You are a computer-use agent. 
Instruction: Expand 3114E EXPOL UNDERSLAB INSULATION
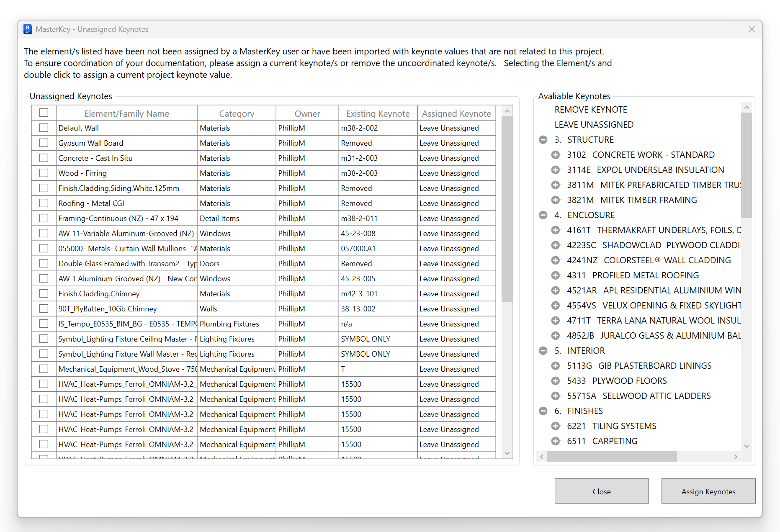(556, 170)
